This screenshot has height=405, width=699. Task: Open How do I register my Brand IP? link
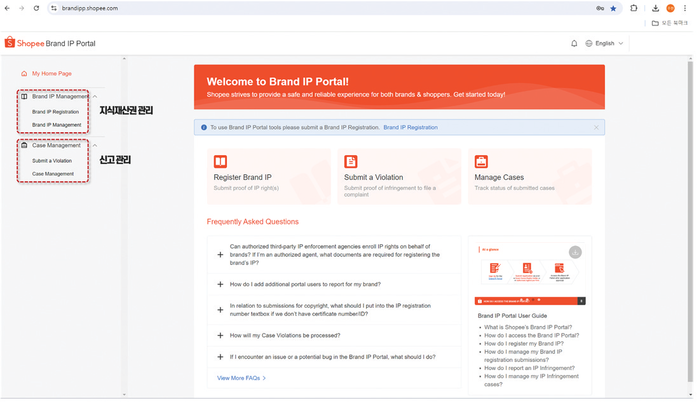click(524, 344)
